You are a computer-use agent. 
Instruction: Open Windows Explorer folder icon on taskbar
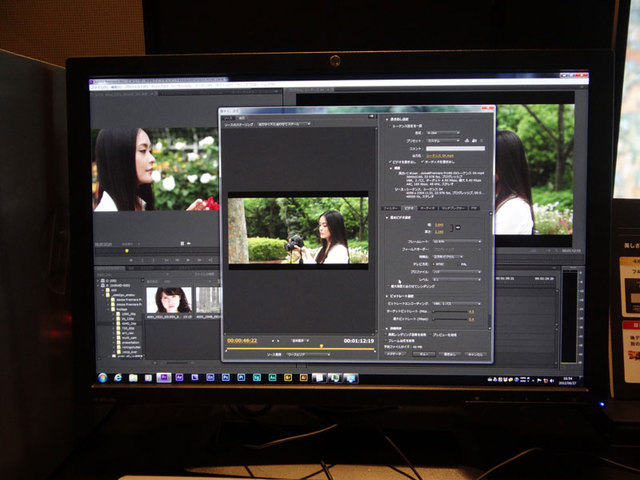point(134,377)
